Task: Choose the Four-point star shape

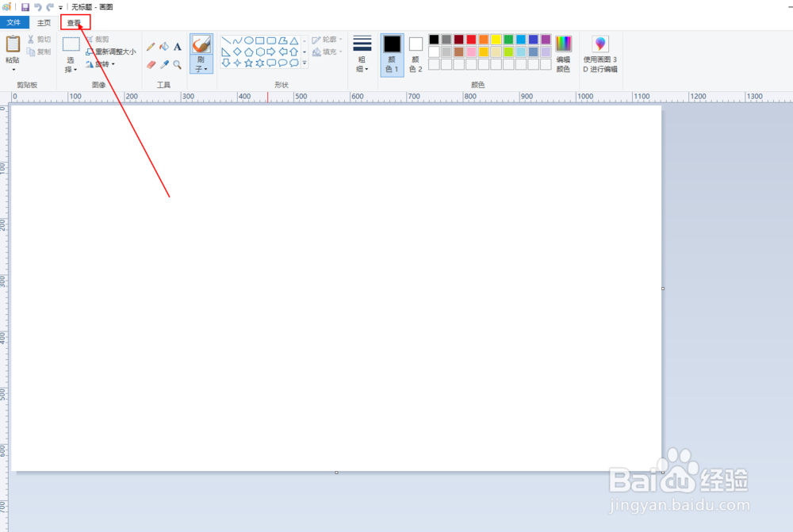Action: 237,63
